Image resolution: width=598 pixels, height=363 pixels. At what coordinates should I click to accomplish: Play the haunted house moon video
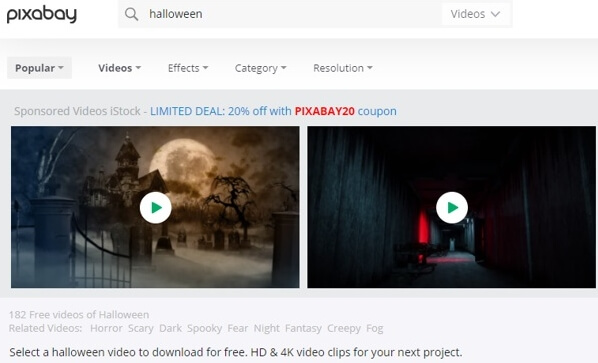pos(156,208)
